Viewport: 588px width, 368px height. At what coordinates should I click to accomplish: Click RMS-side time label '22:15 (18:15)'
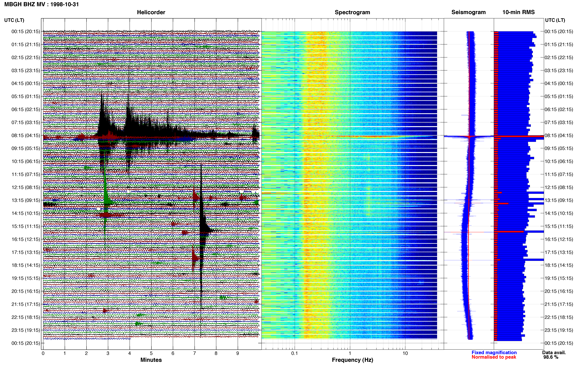click(559, 317)
